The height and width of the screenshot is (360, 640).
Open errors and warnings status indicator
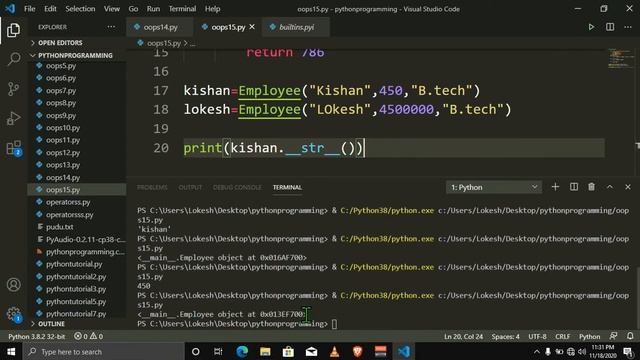coord(88,336)
